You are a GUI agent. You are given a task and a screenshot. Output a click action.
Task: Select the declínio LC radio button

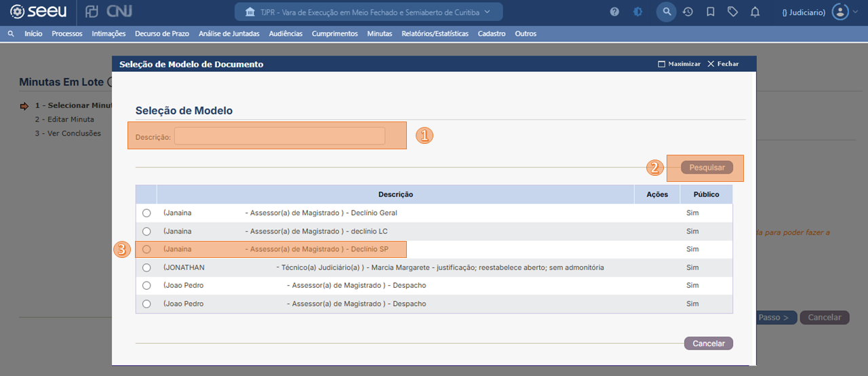[146, 231]
